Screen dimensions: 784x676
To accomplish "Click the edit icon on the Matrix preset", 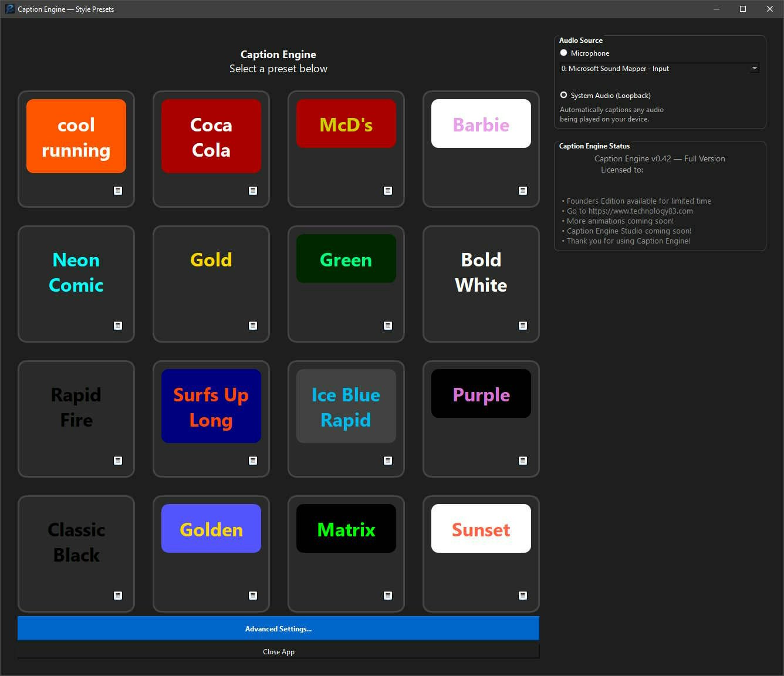I will [388, 595].
